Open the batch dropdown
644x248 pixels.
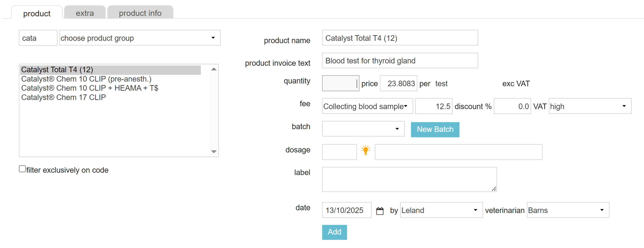pyautogui.click(x=363, y=129)
